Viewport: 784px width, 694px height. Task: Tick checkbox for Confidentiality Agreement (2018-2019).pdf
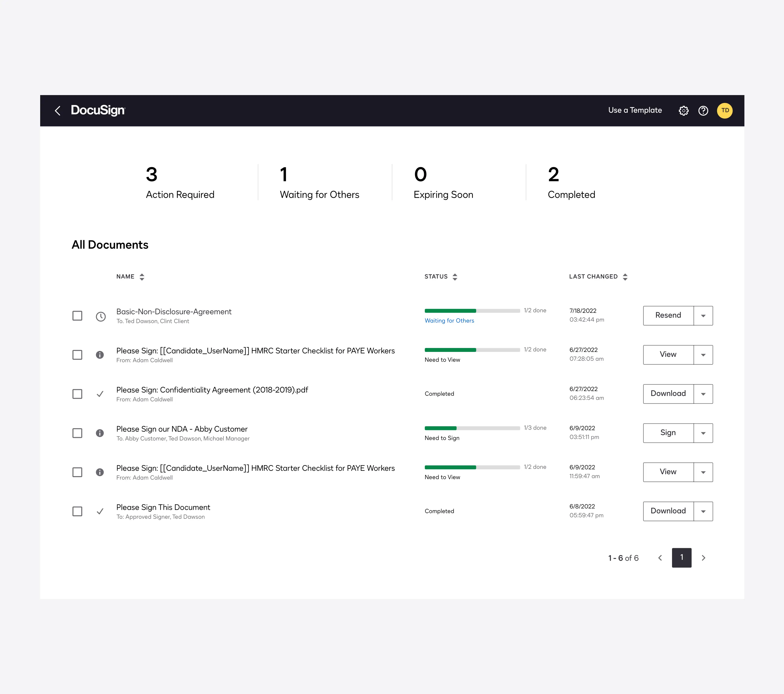[77, 394]
